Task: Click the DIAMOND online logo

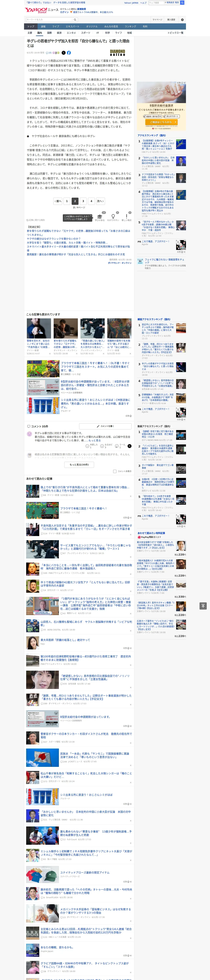Action: [x=117, y=53]
